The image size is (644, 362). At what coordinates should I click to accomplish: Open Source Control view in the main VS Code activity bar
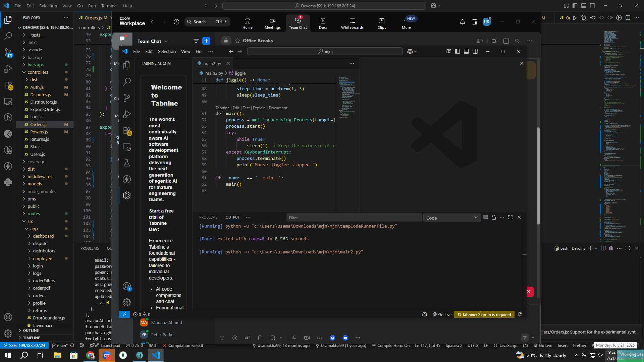tap(8, 52)
